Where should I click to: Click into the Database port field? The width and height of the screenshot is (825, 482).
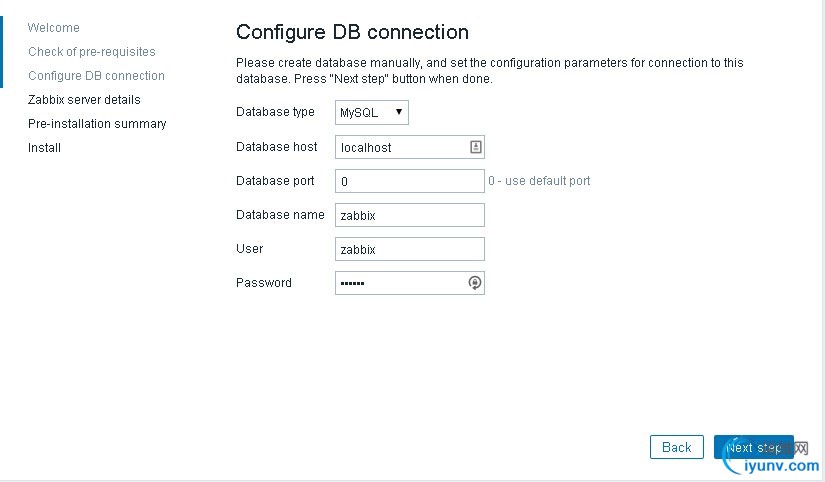409,181
